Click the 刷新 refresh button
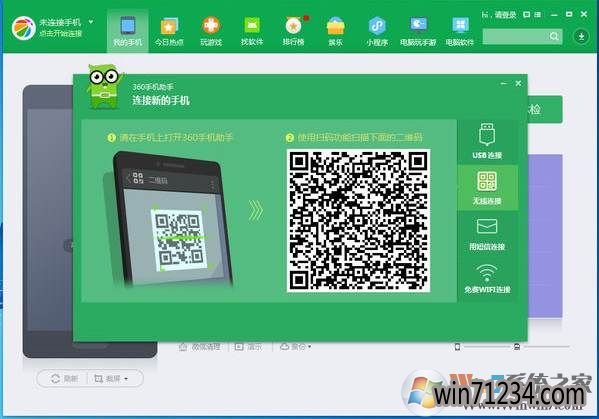Viewport: 599px width, 419px height. [64, 379]
